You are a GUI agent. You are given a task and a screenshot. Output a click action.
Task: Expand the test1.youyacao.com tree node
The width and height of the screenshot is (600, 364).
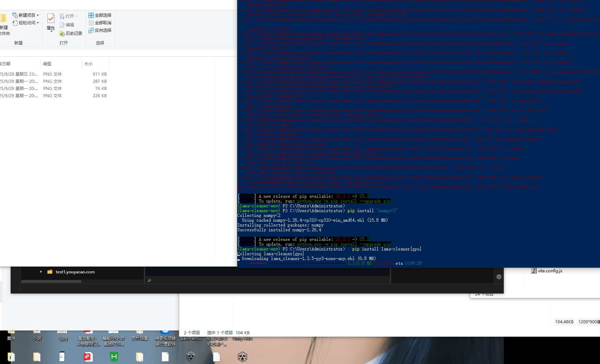(41, 272)
